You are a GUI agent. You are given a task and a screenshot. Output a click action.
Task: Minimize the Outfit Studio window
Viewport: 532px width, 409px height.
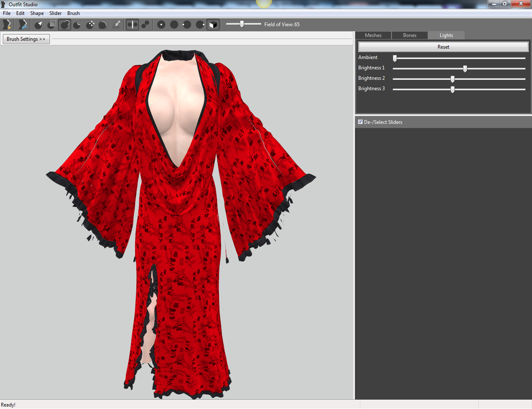[494, 4]
